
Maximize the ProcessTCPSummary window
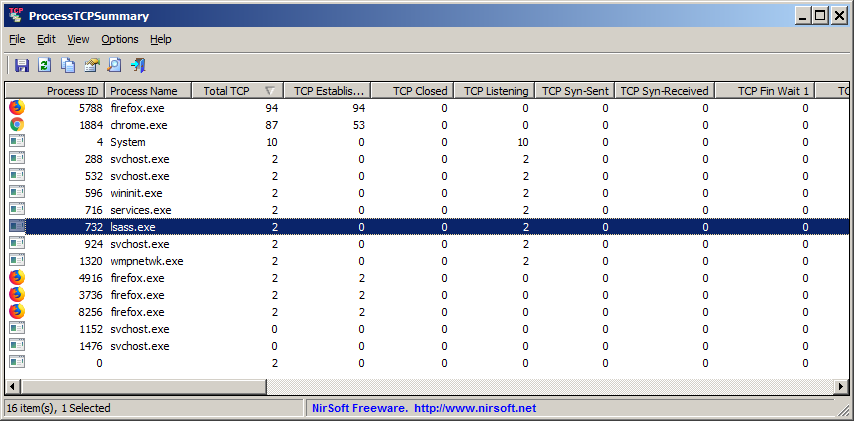[x=820, y=16]
